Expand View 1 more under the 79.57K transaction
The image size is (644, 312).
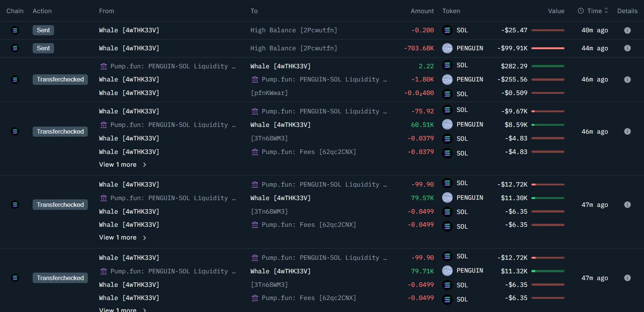(122, 237)
